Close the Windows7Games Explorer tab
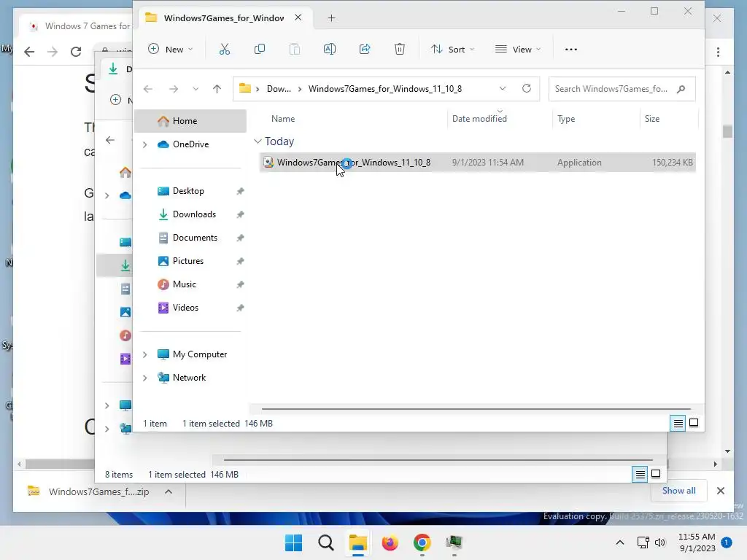This screenshot has width=747, height=560. [x=298, y=17]
